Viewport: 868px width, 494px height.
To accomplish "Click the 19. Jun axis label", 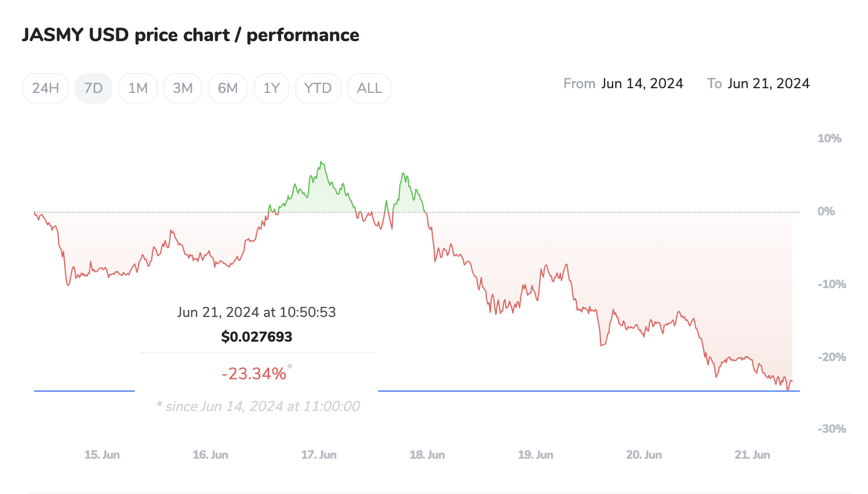I will click(x=535, y=455).
